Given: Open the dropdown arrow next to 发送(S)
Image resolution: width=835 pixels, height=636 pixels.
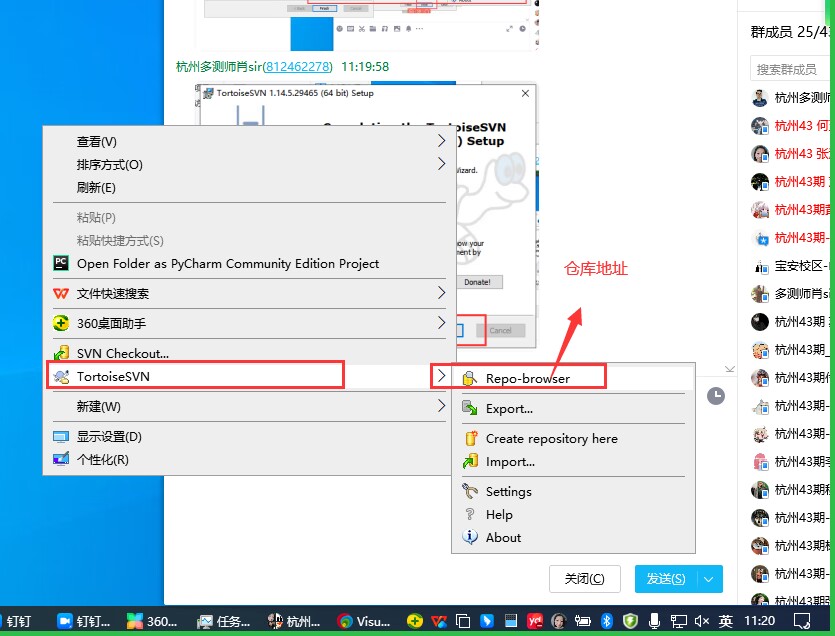Looking at the screenshot, I should tap(709, 579).
